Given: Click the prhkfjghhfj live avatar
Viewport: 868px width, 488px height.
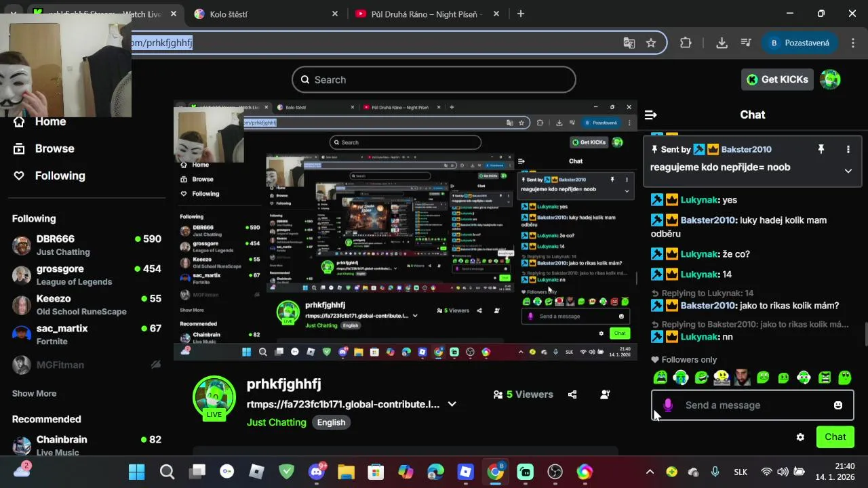Looking at the screenshot, I should point(214,397).
